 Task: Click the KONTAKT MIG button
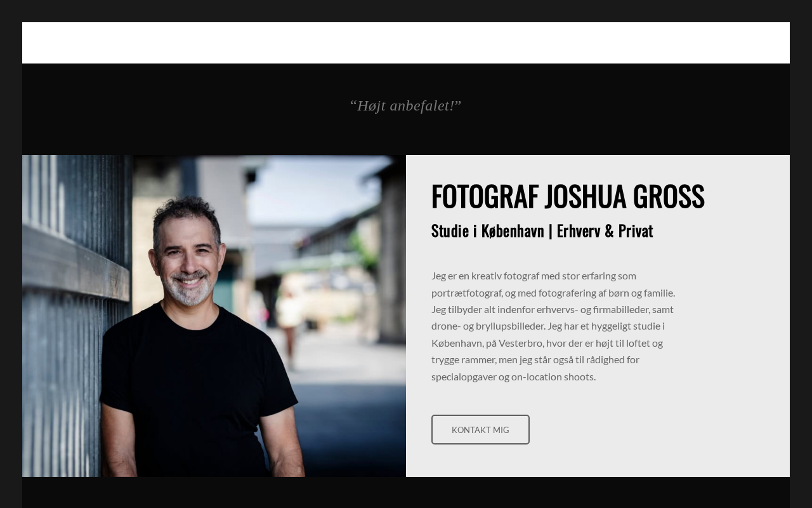pyautogui.click(x=480, y=430)
